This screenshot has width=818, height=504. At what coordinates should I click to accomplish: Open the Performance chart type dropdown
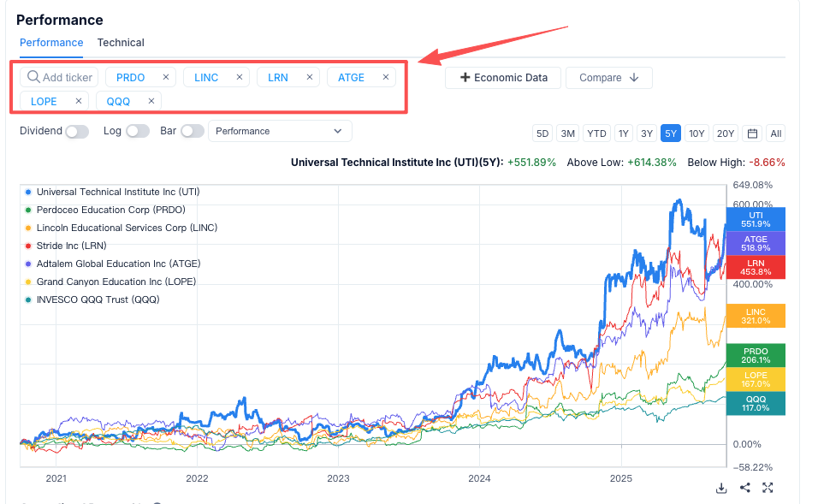(x=280, y=131)
